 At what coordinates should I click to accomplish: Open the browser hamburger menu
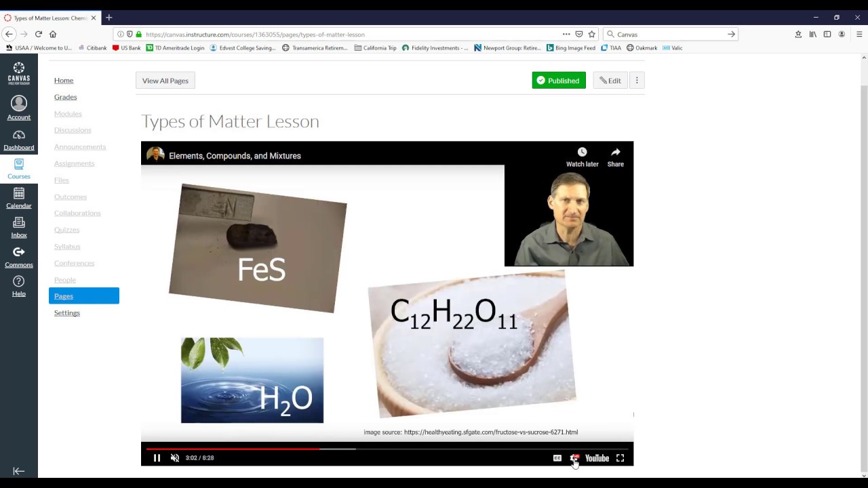[x=859, y=34]
